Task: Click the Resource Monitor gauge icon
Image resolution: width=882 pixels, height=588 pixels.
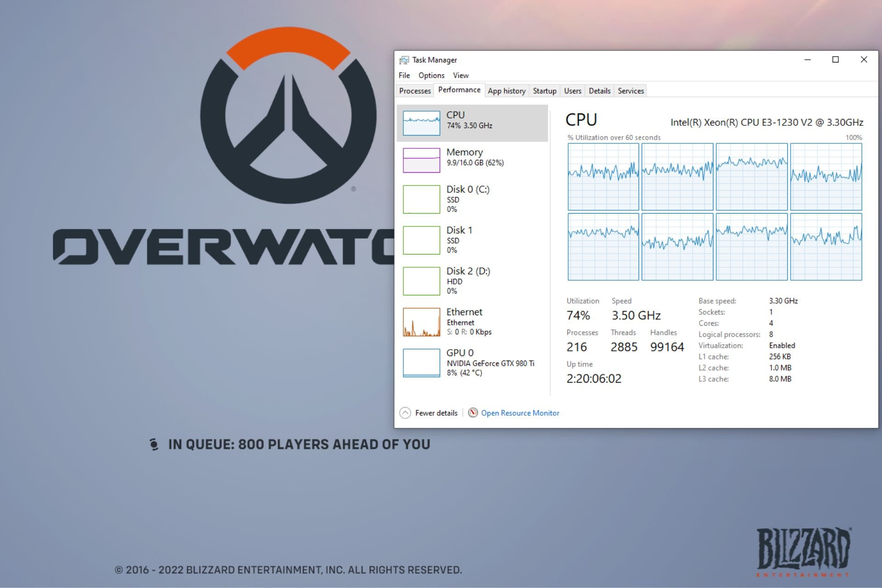Action: [x=473, y=413]
